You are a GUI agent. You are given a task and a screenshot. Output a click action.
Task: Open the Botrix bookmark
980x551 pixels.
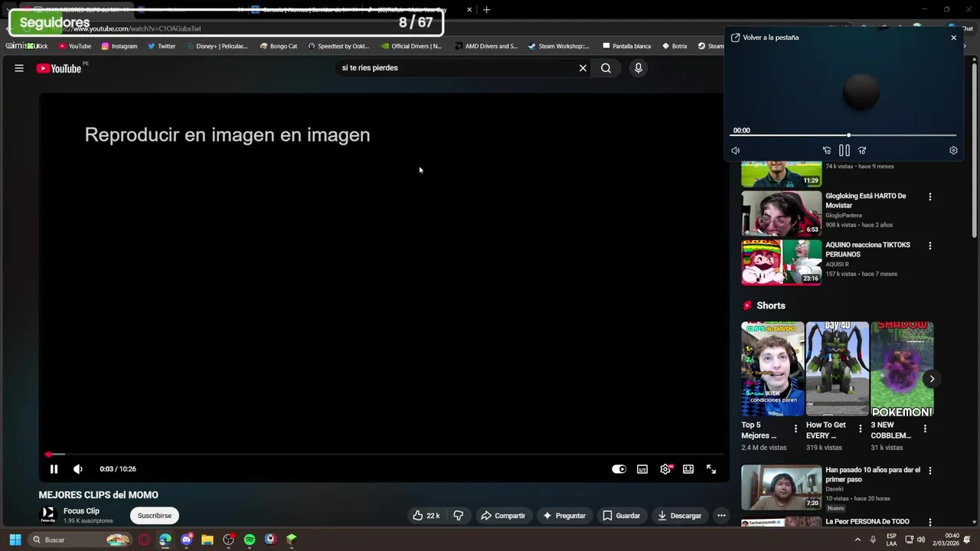point(674,46)
